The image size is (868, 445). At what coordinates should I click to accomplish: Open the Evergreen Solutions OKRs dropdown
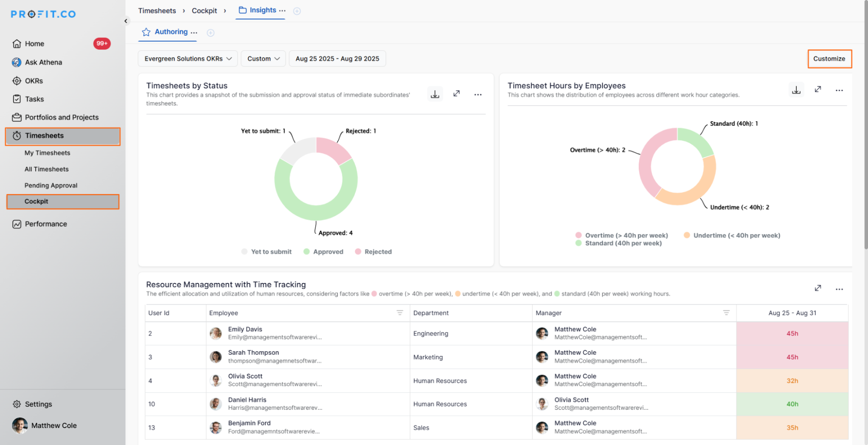click(x=188, y=59)
